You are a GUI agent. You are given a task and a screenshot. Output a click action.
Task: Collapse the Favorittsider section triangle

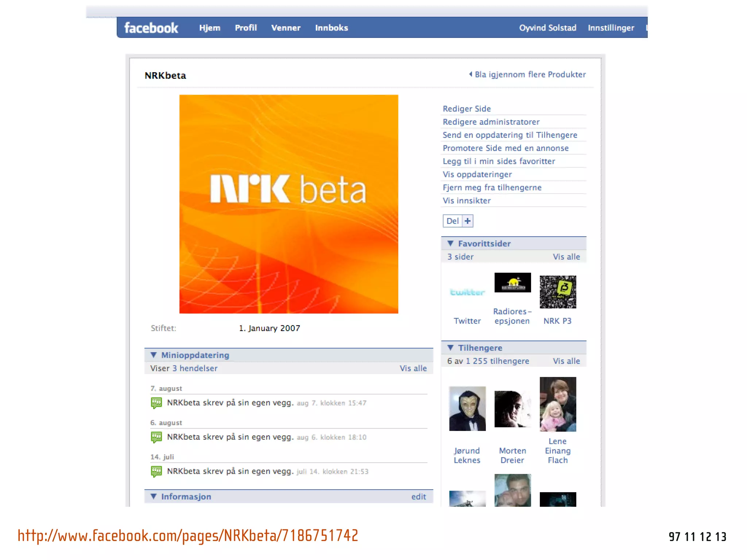[x=450, y=243]
